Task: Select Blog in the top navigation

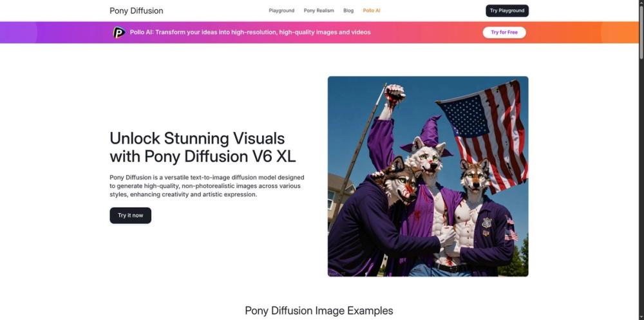Action: [x=348, y=11]
